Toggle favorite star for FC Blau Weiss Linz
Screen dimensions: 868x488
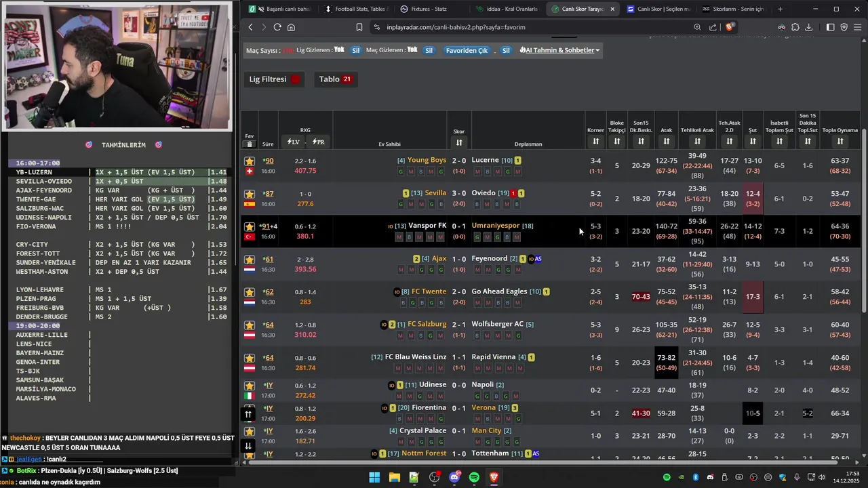250,358
